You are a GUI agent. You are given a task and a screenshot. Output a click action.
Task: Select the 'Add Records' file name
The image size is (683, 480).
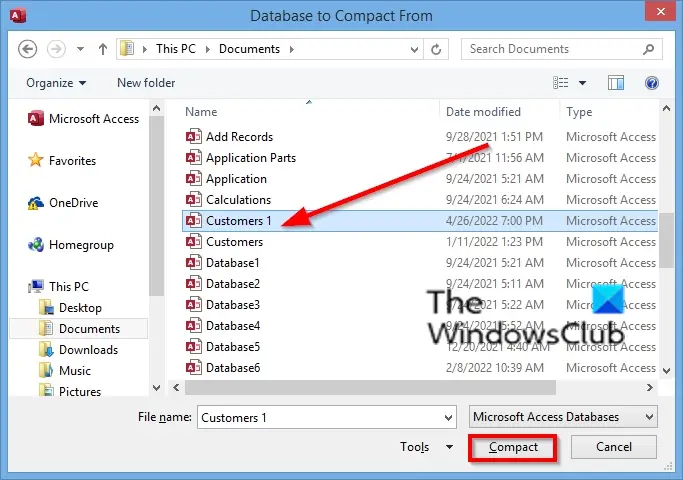tap(239, 136)
